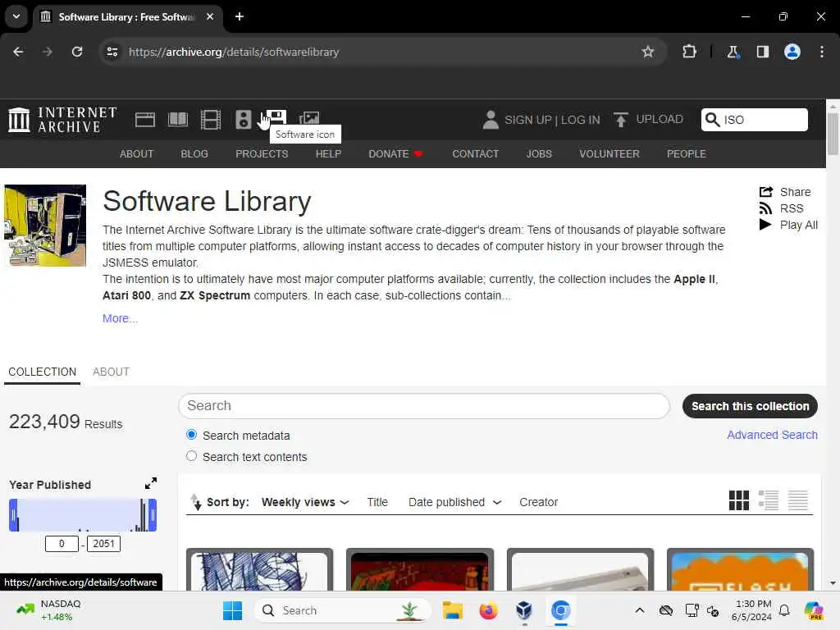Viewport: 840px width, 630px height.
Task: Click the Internet Archive logo
Action: [x=62, y=120]
